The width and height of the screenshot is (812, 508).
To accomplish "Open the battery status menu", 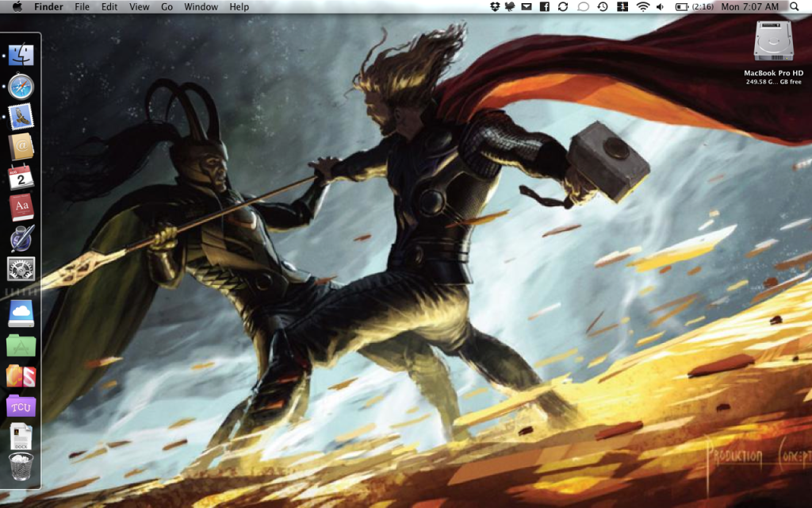I will 681,6.
